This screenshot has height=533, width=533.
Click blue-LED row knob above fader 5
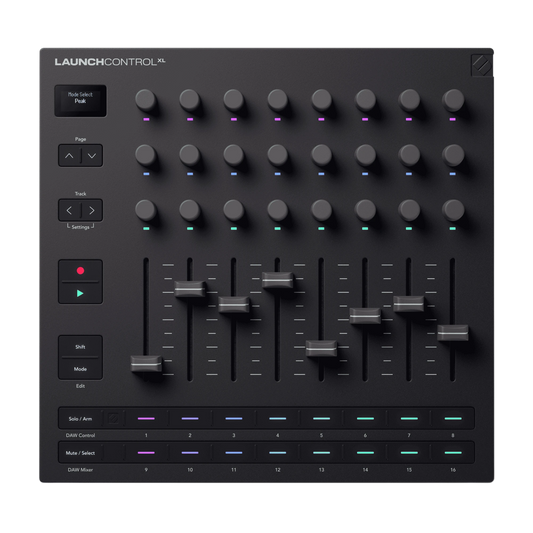coord(321,155)
